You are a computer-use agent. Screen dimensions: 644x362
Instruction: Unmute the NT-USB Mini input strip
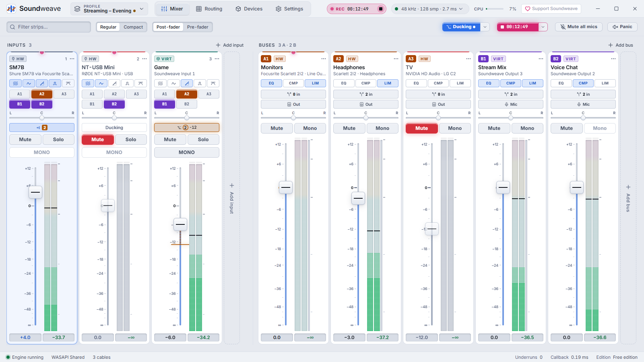tap(98, 140)
